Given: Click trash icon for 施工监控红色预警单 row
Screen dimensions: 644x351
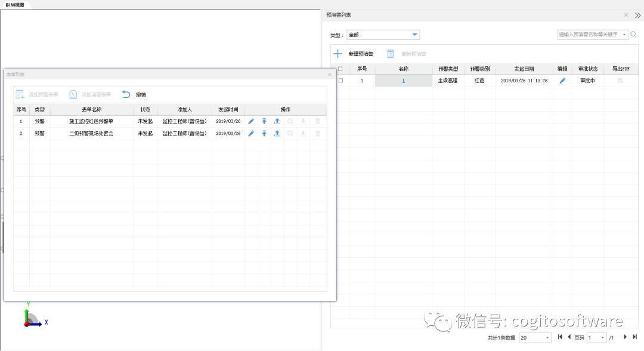Looking at the screenshot, I should (317, 121).
